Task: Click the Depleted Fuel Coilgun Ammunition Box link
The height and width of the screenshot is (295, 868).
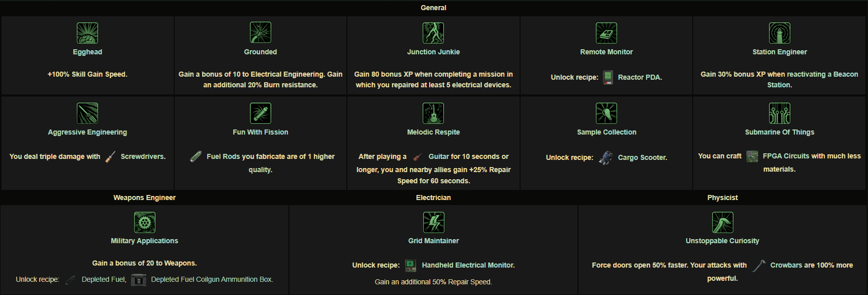Action: pyautogui.click(x=211, y=279)
